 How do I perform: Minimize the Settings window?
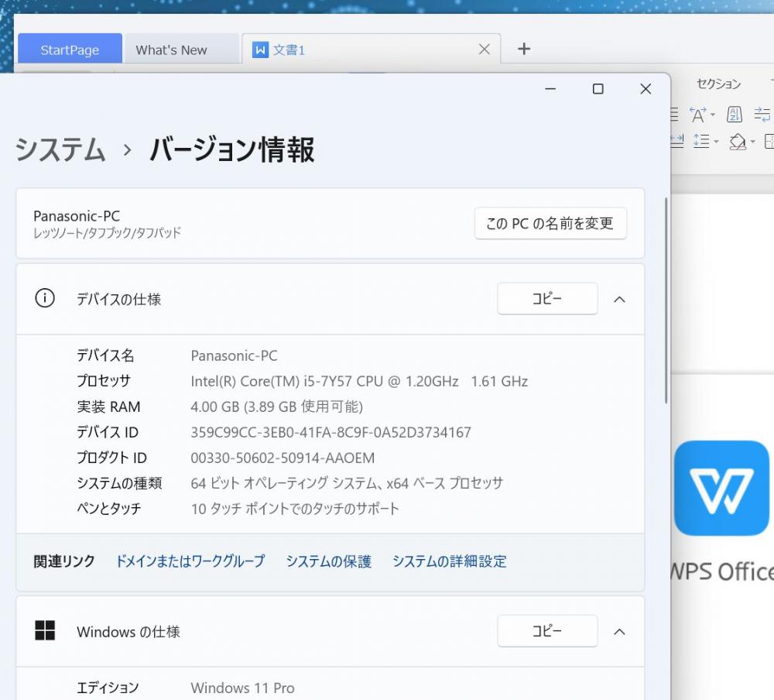(x=550, y=89)
